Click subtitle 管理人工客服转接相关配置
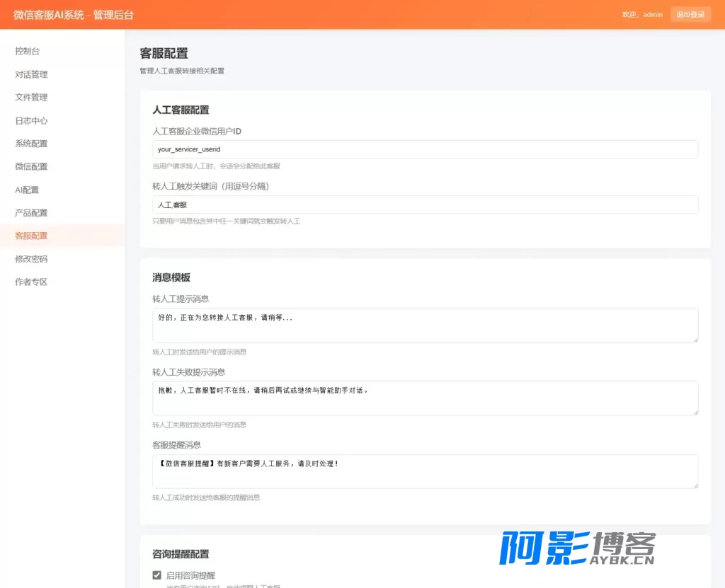This screenshot has height=588, width=725. tap(182, 71)
